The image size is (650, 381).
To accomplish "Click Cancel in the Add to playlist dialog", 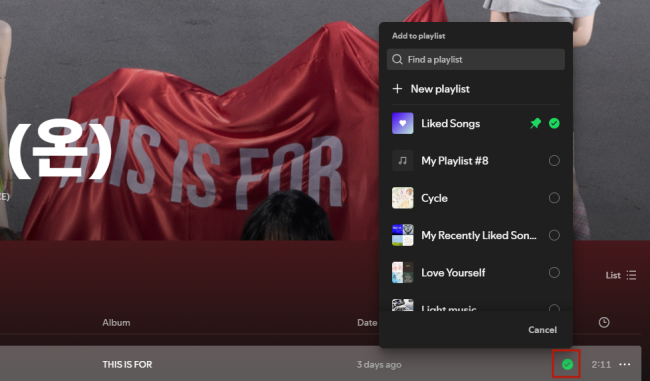I will pos(542,330).
